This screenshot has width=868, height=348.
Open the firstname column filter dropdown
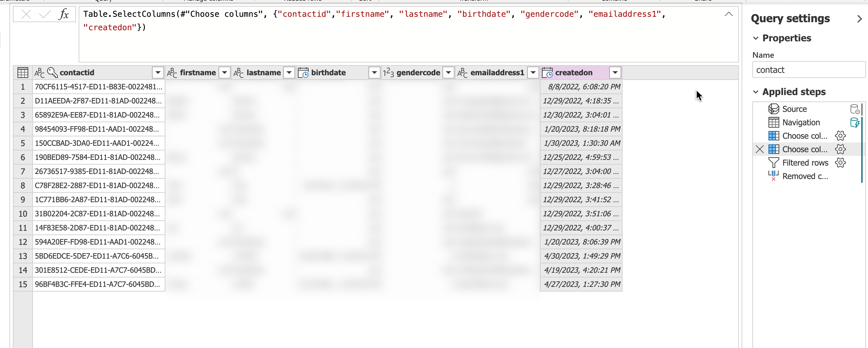point(225,73)
